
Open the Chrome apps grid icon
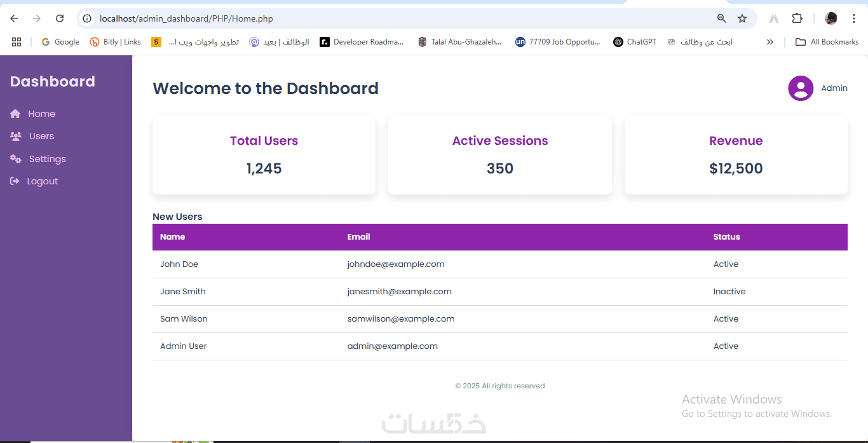17,42
